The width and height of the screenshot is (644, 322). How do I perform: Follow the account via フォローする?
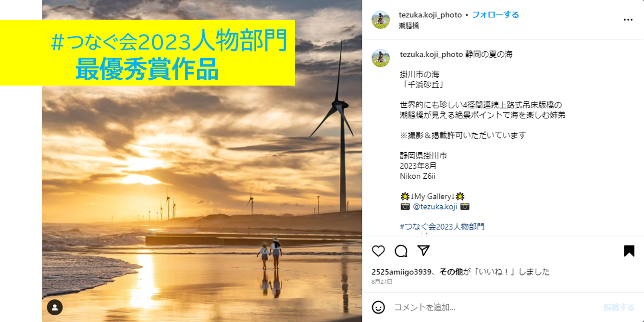coord(495,15)
